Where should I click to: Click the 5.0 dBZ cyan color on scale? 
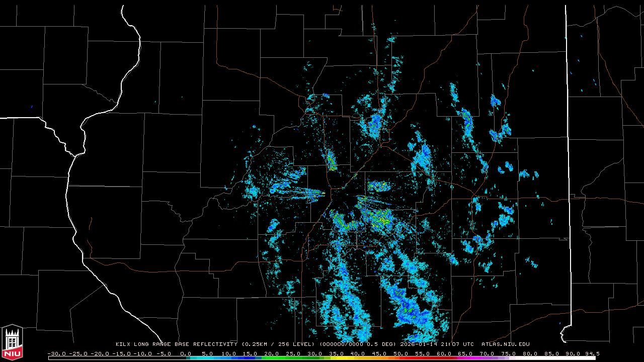207,358
